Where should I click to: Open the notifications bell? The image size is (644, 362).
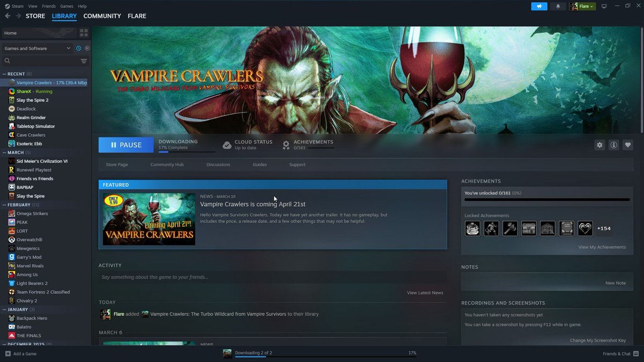point(558,6)
